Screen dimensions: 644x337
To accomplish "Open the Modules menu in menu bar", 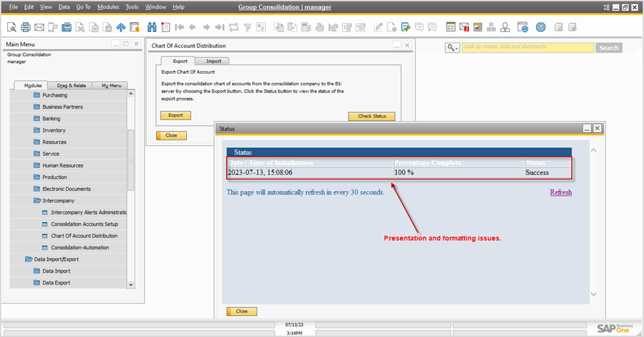I will pyautogui.click(x=108, y=7).
